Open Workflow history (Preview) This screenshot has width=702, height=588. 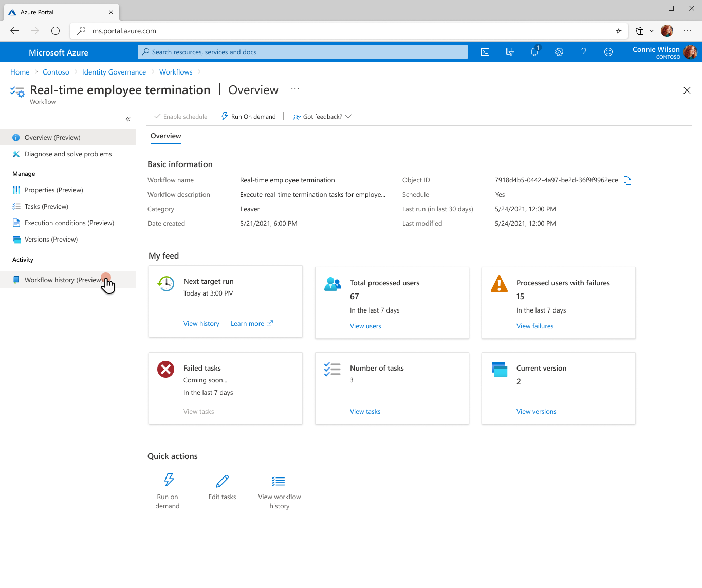[68, 280]
